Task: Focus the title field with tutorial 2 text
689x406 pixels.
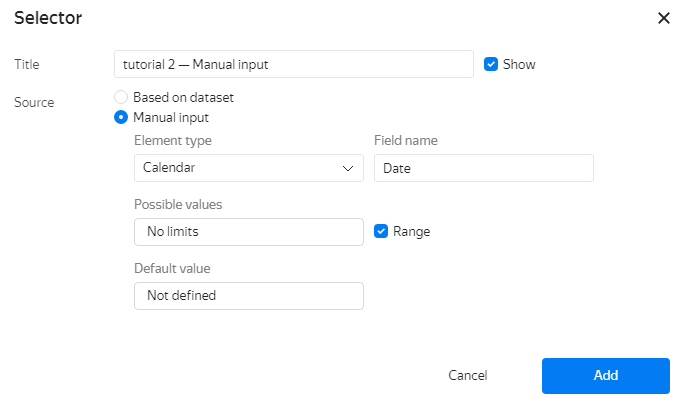Action: (x=293, y=64)
